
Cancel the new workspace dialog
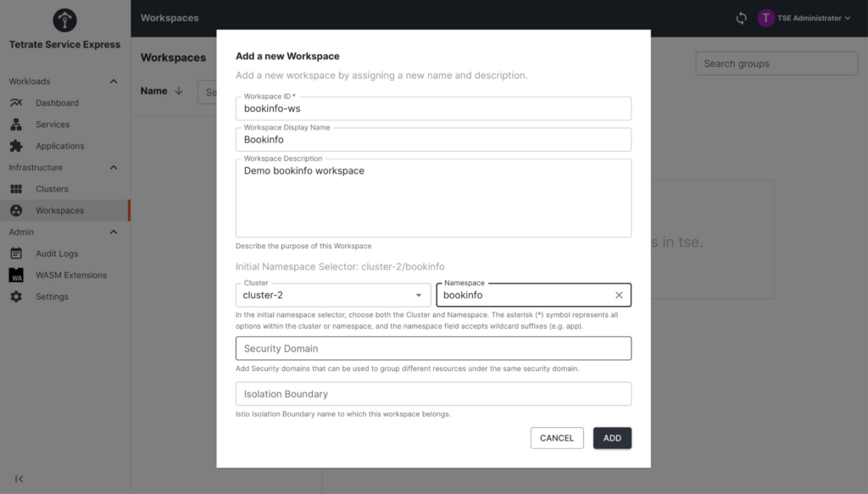[557, 438]
